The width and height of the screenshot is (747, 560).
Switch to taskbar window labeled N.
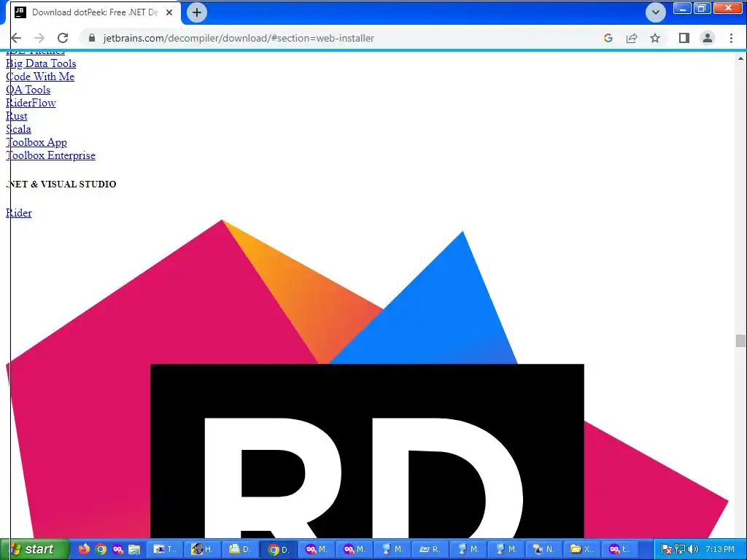pyautogui.click(x=543, y=550)
